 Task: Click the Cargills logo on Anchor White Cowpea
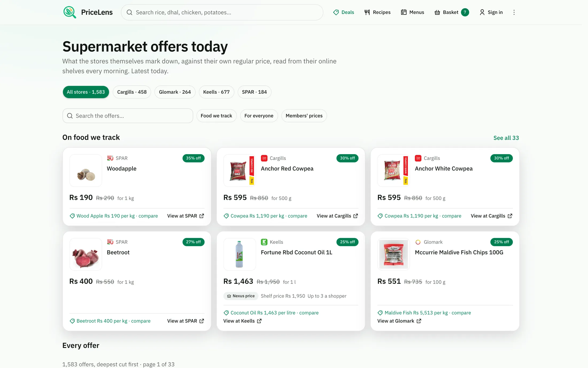(x=418, y=158)
